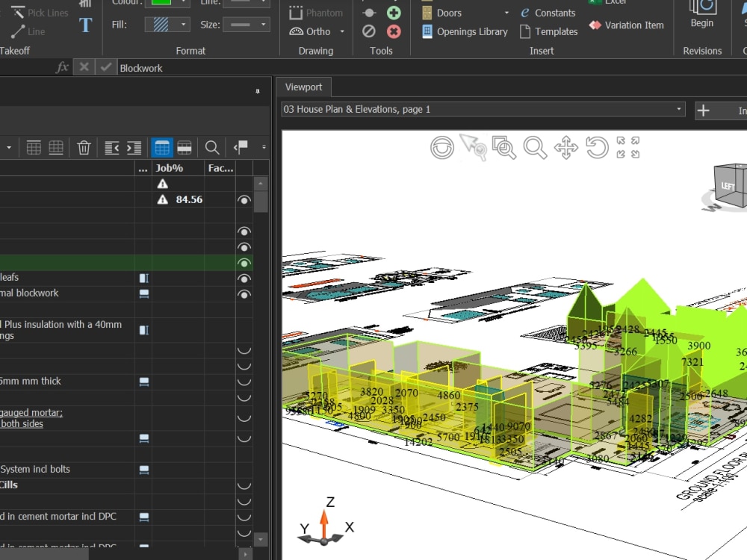Indent row in worksheet toolbar
This screenshot has width=747, height=560.
(134, 148)
